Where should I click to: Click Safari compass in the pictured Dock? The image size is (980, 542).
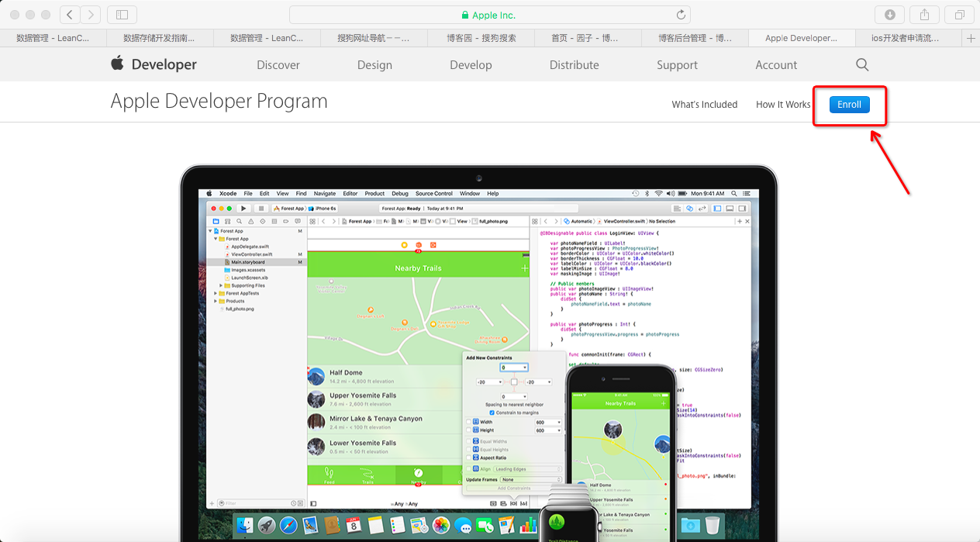pyautogui.click(x=289, y=526)
